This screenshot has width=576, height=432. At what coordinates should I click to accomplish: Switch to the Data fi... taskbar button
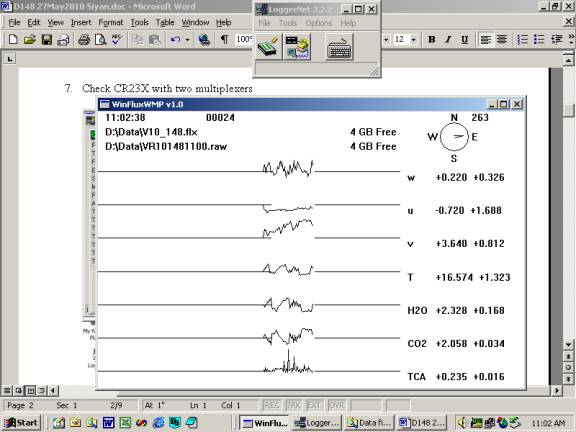369,423
